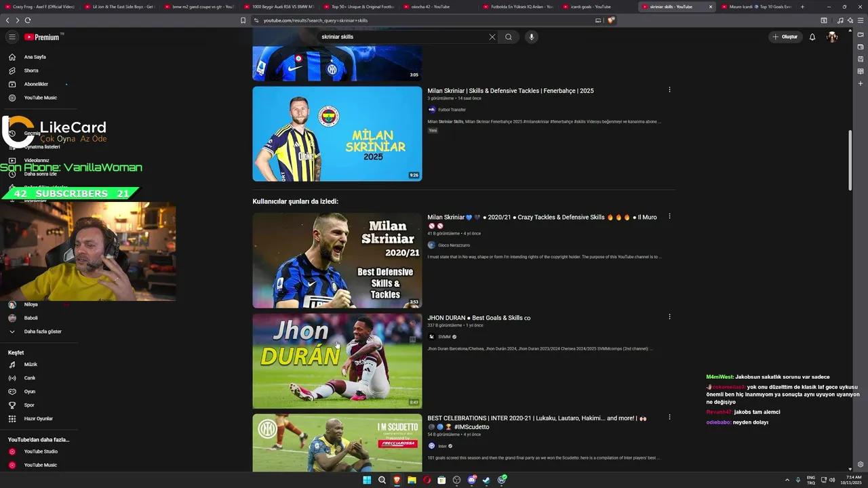Open options menu for BEST CELEBRATIONS Inter video
The image size is (868, 488).
(x=669, y=417)
